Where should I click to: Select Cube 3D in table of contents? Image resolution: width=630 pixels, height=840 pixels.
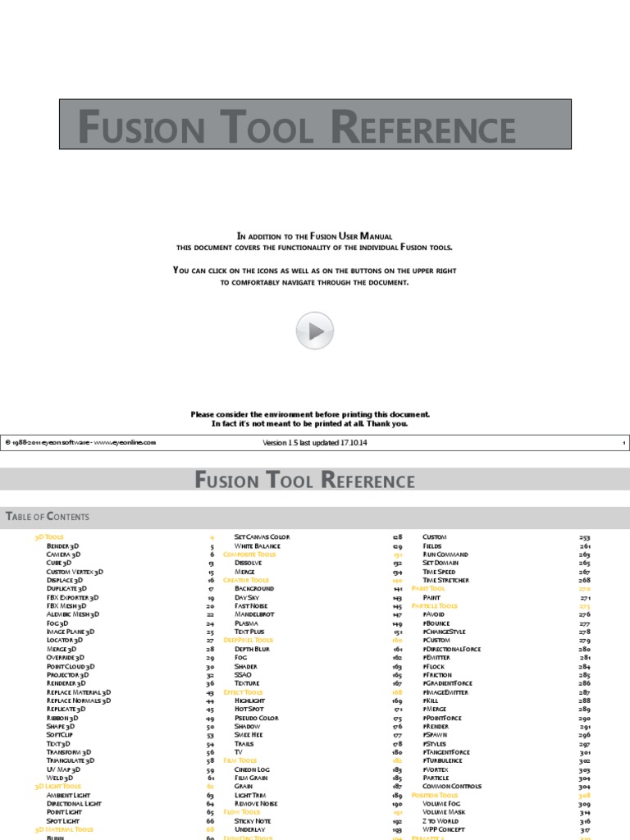click(58, 563)
